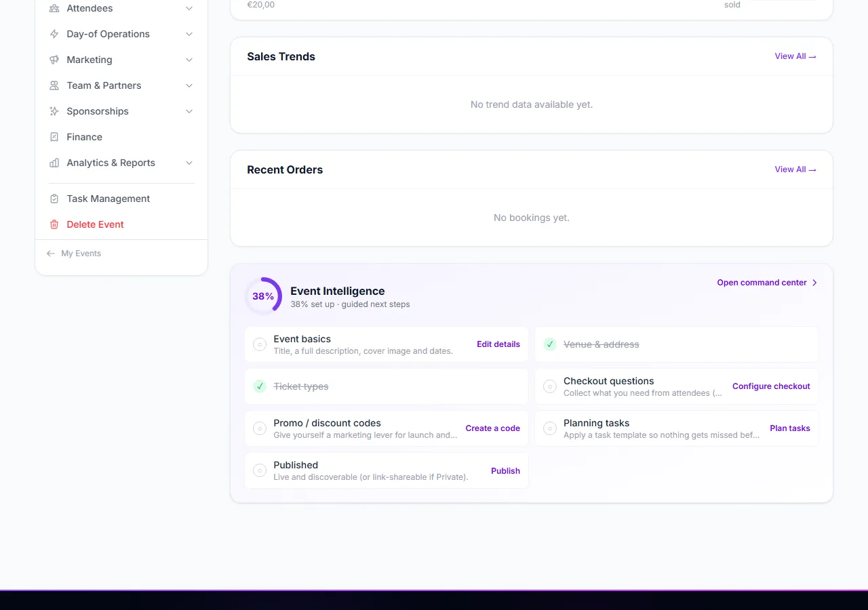Viewport: 868px width, 610px height.
Task: Click the Finance chart icon
Action: point(54,137)
